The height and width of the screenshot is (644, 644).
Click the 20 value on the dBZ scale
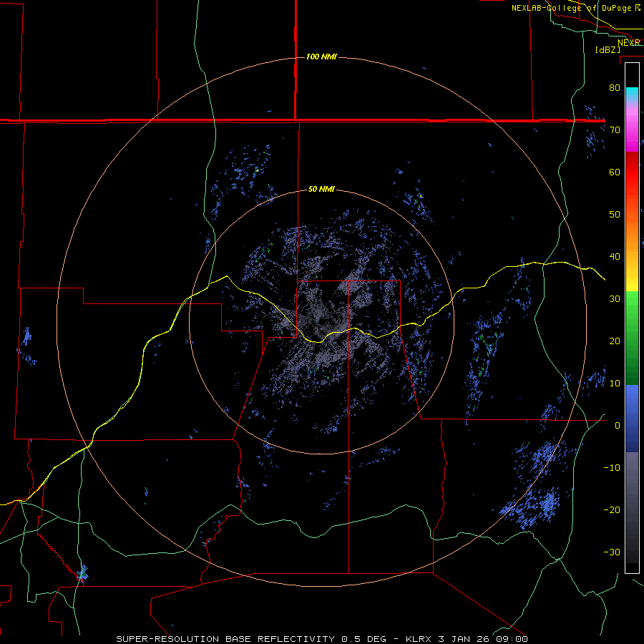615,341
